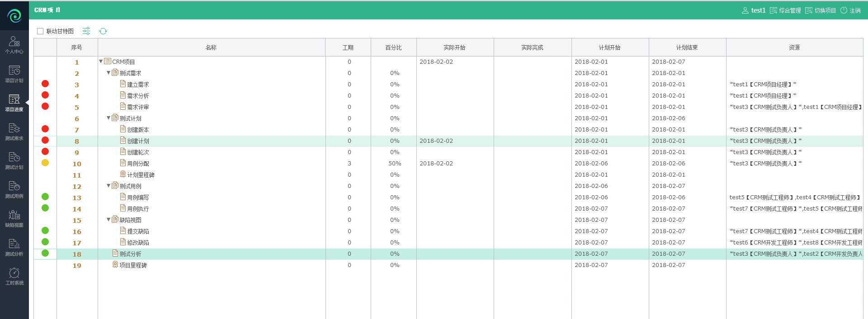Open 测试分析 chart icon in sidebar
868x319 pixels.
(x=14, y=247)
